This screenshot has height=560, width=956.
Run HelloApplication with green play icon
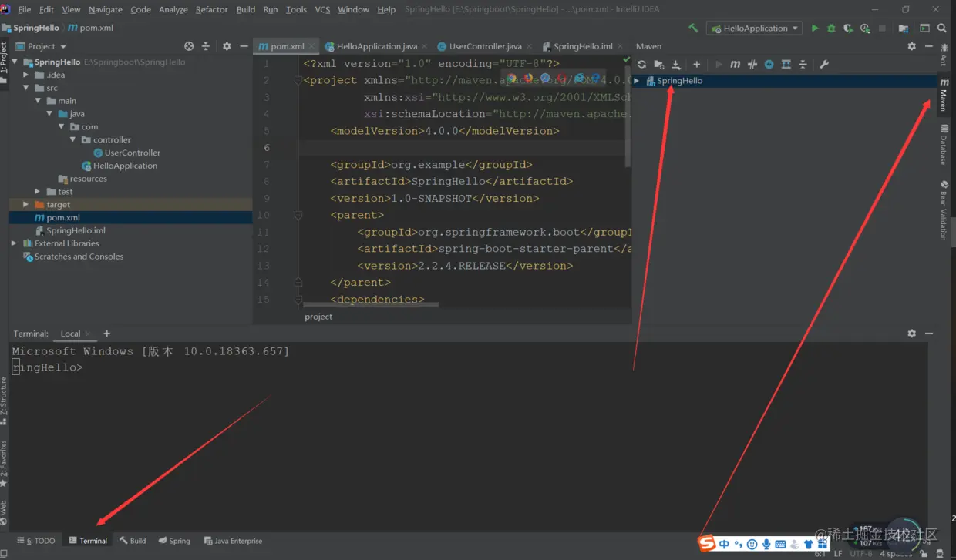[815, 28]
